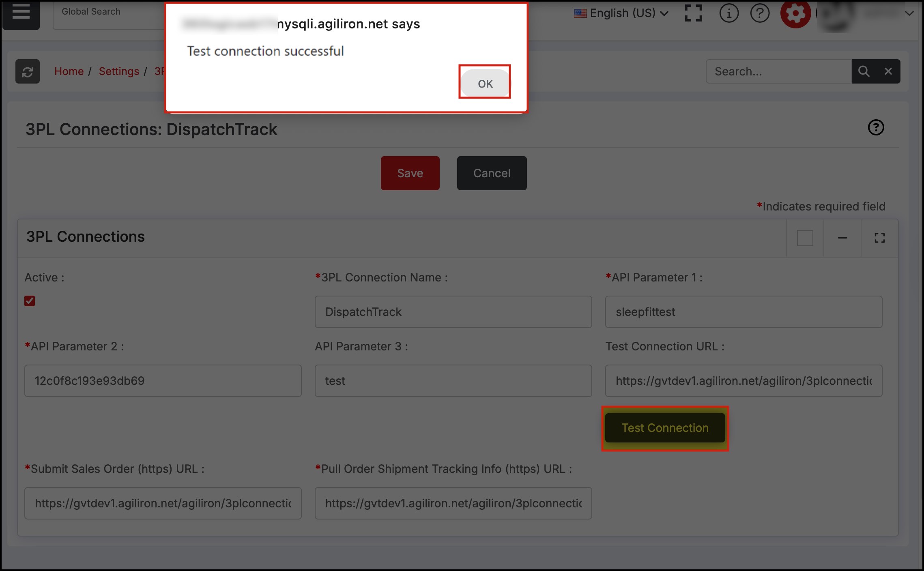Screen dimensions: 924x571
Task: Click the Test Connection button
Action: coord(665,428)
